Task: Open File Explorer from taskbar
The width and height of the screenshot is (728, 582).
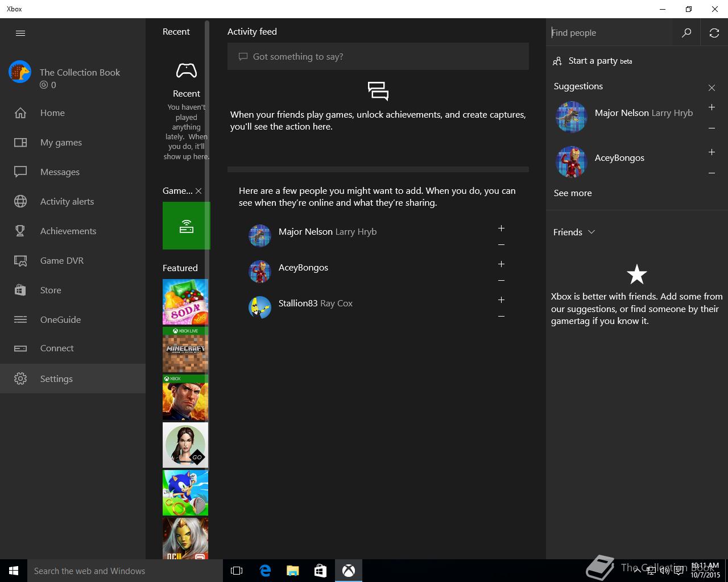Action: 293,571
